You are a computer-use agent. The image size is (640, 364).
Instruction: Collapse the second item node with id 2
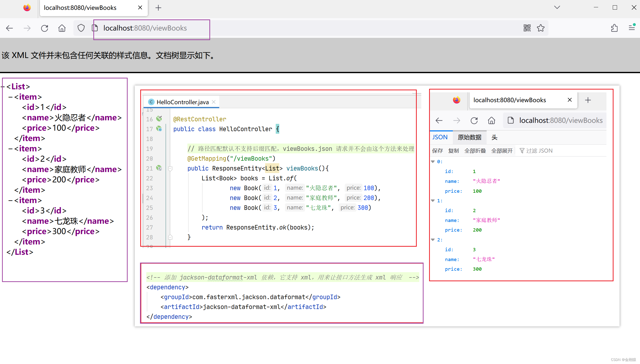(11, 149)
